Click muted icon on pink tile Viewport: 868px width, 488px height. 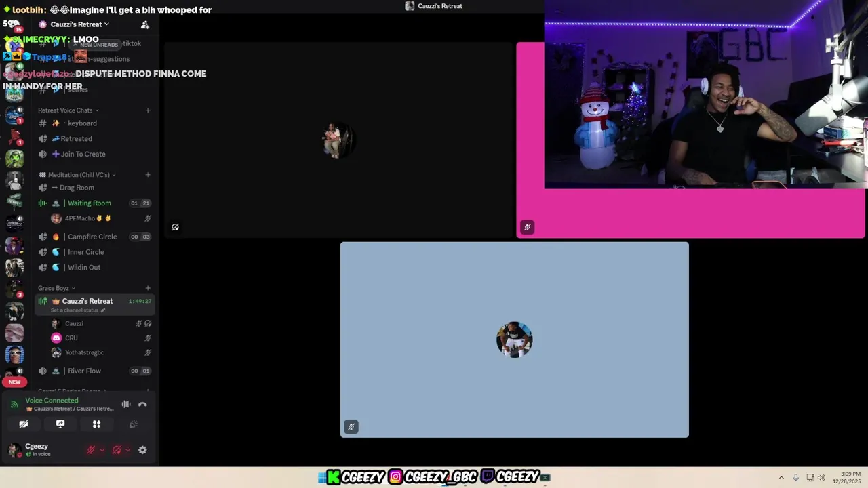click(x=527, y=227)
